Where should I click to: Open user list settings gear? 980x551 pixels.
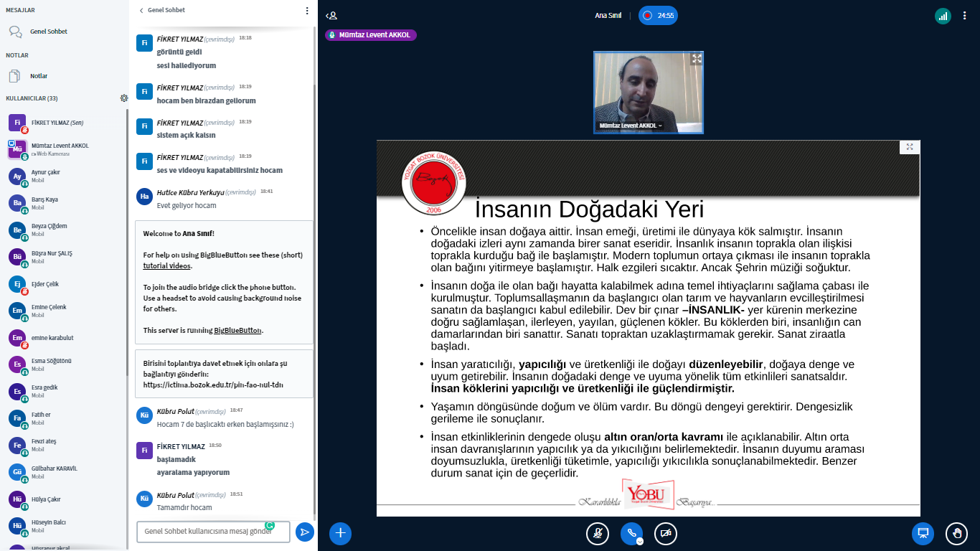tap(124, 98)
